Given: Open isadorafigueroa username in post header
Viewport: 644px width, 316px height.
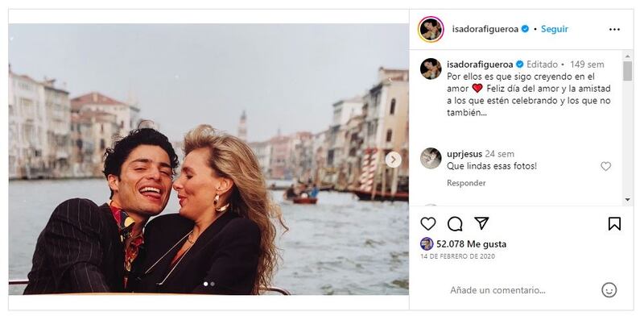Looking at the screenshot, I should (x=486, y=29).
